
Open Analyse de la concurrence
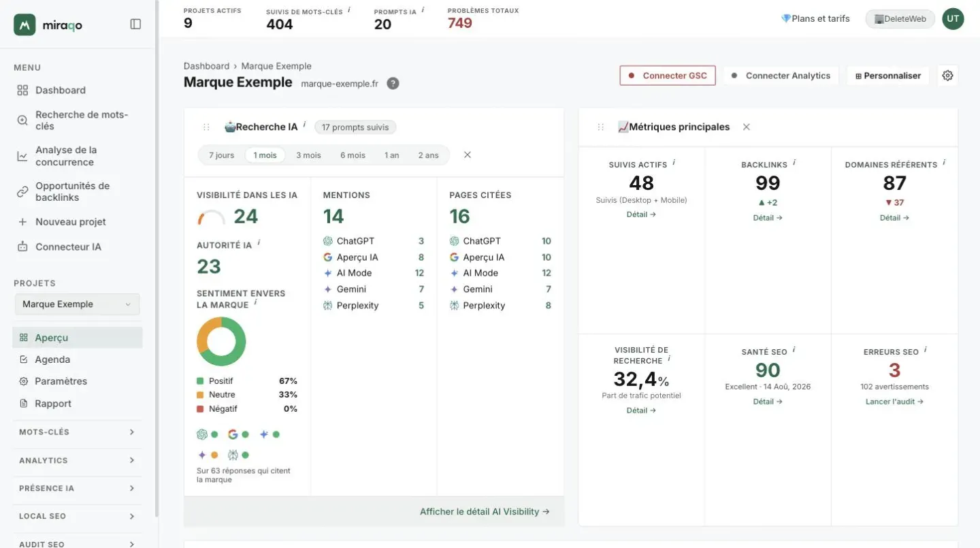(77, 156)
